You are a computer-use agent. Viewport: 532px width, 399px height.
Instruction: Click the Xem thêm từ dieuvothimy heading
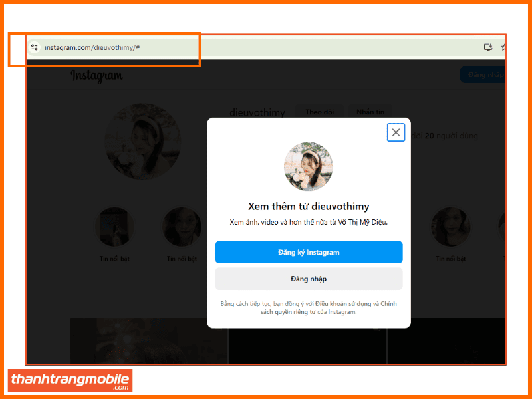309,206
